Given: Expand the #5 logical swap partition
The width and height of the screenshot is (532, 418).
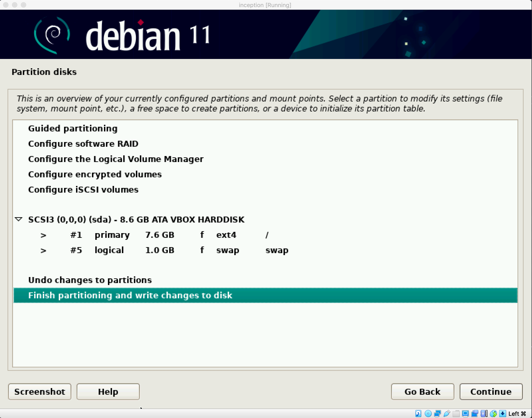Looking at the screenshot, I should (x=43, y=250).
